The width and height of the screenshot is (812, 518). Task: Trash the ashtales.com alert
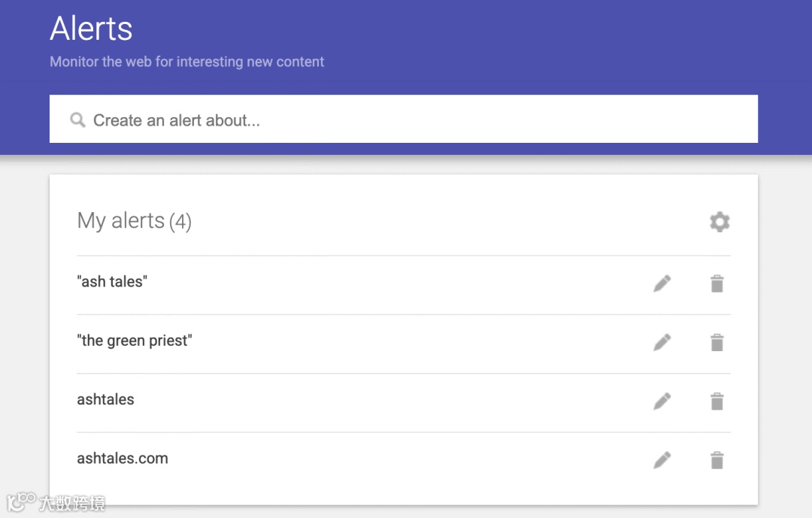(717, 460)
